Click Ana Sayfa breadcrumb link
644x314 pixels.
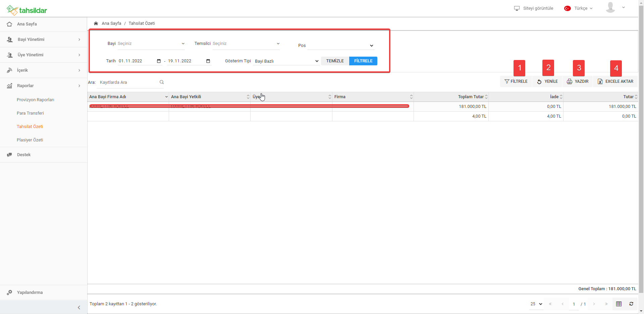(111, 23)
